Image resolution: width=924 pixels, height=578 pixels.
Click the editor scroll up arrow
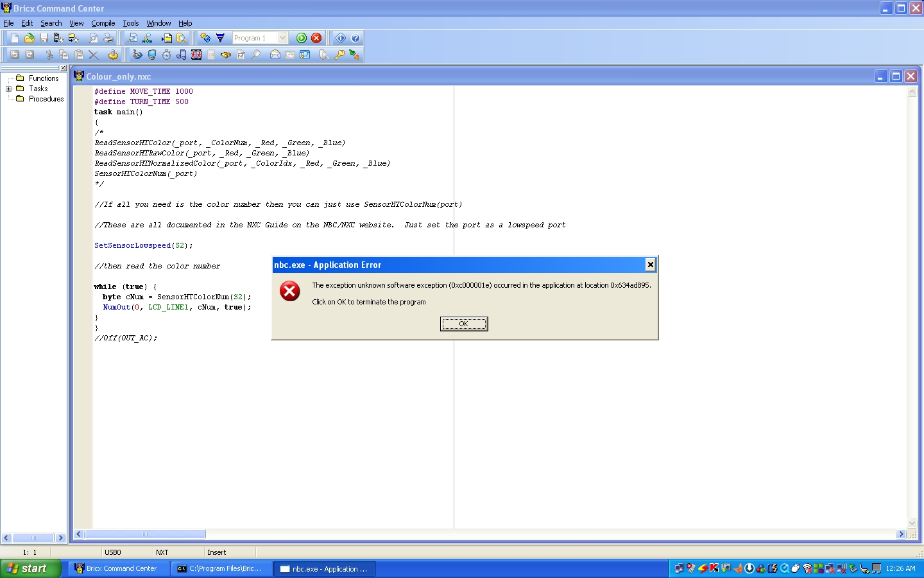(912, 92)
